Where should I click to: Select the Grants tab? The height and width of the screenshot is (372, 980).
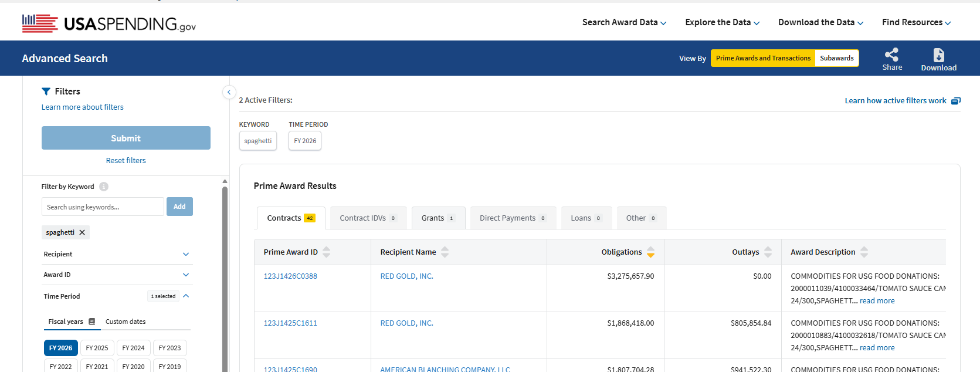[438, 218]
